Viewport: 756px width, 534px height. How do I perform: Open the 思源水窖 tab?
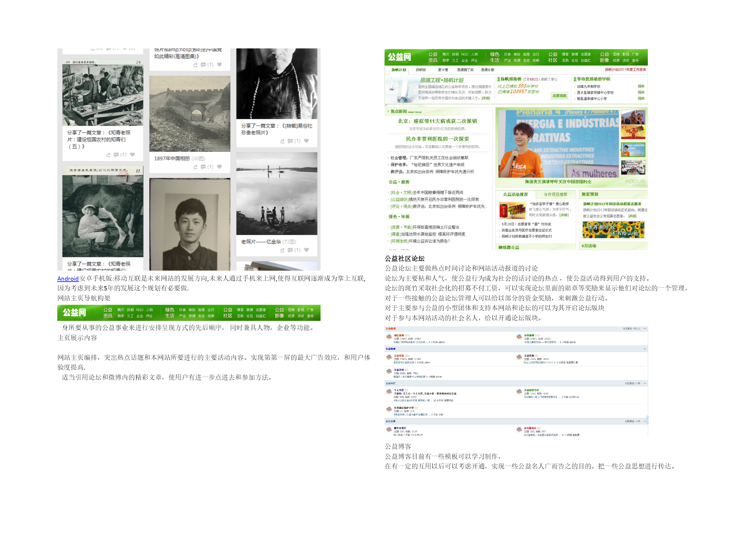[487, 70]
